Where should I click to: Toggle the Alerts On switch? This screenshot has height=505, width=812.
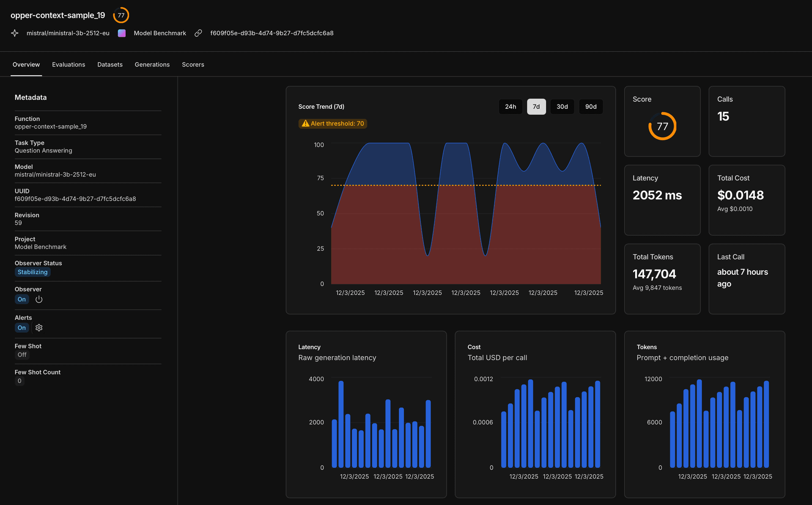coord(22,328)
